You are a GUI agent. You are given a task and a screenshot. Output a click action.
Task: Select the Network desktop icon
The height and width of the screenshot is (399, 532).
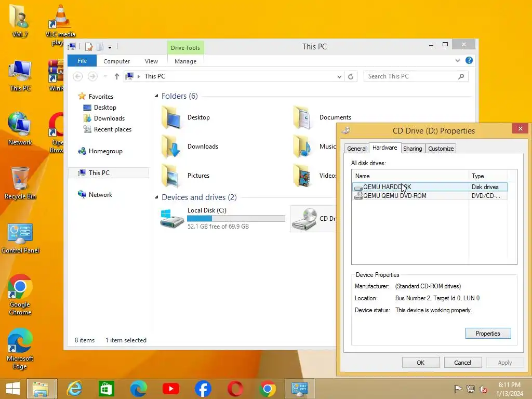coord(20,129)
